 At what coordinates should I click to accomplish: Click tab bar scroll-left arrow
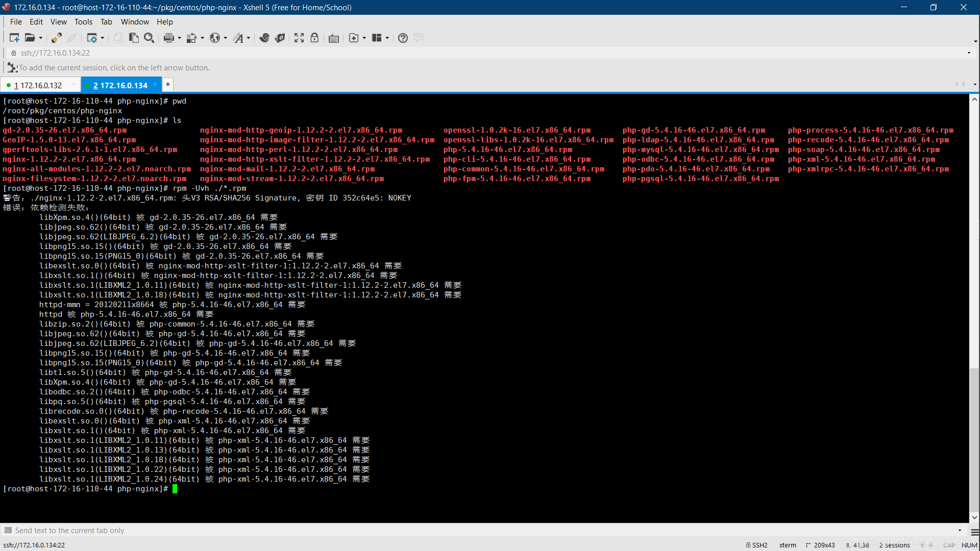pyautogui.click(x=956, y=84)
